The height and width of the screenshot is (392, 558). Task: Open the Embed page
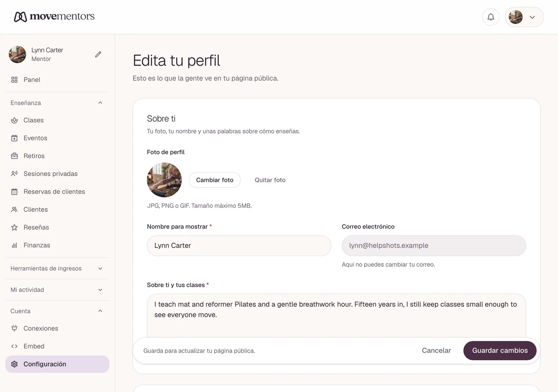(x=57, y=346)
